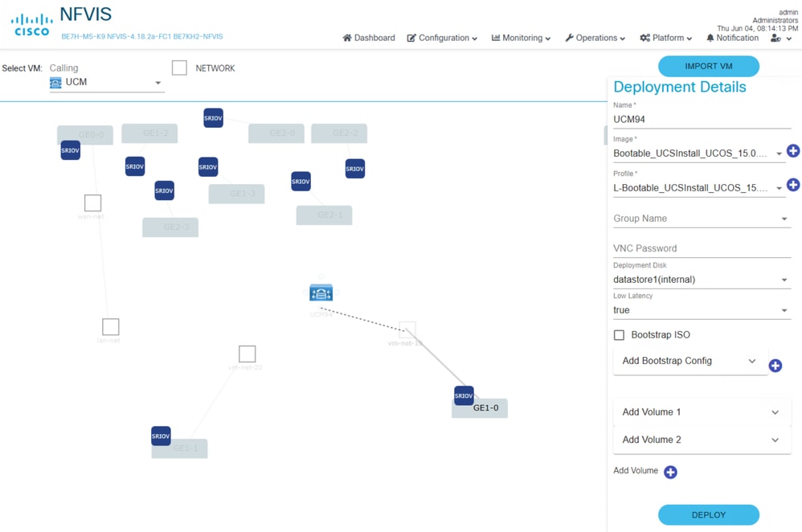
Task: Click the IMPORT VM button
Action: (x=709, y=67)
